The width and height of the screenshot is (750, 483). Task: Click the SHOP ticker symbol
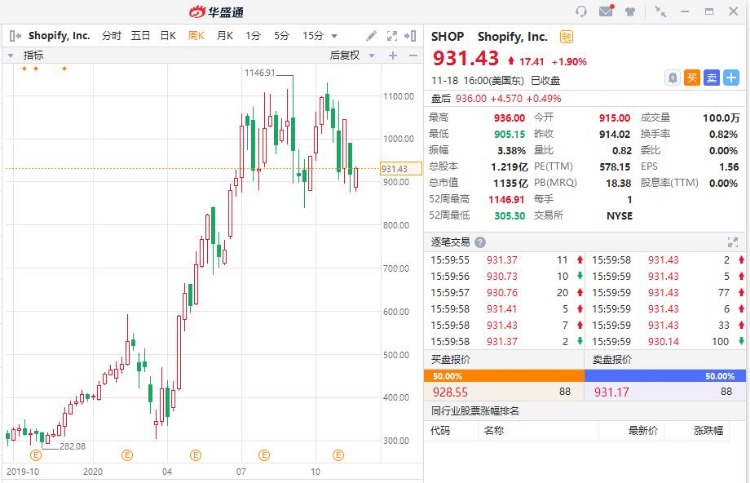(x=448, y=37)
